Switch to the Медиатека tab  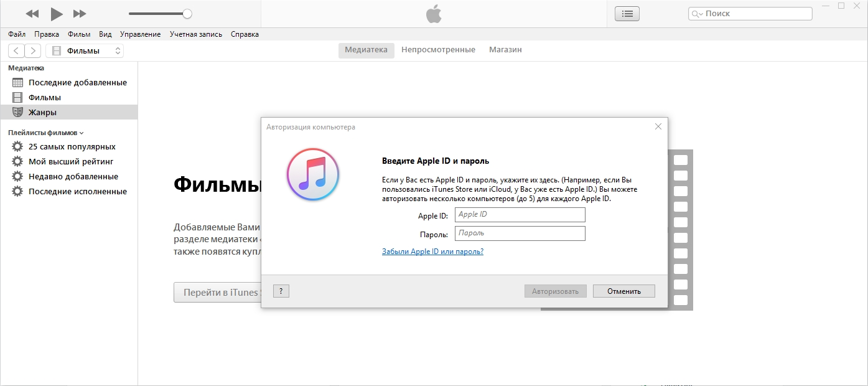[x=366, y=50]
